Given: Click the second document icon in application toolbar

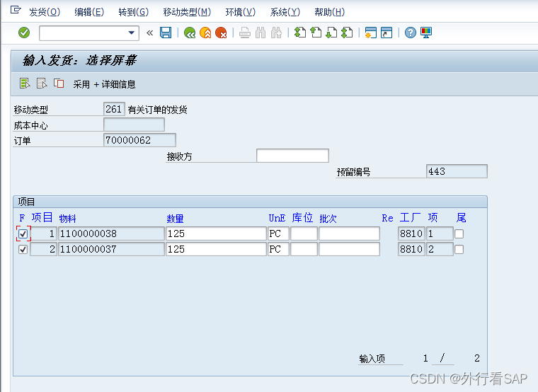Looking at the screenshot, I should 42,83.
